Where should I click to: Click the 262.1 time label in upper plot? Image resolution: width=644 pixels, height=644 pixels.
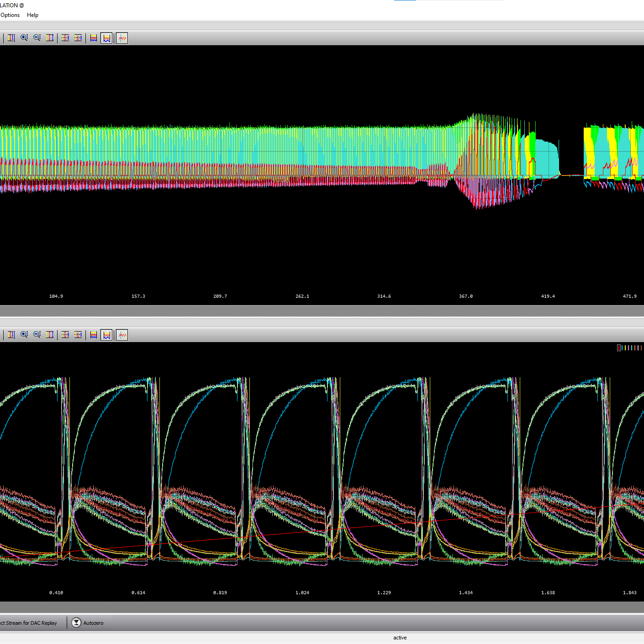coord(302,296)
